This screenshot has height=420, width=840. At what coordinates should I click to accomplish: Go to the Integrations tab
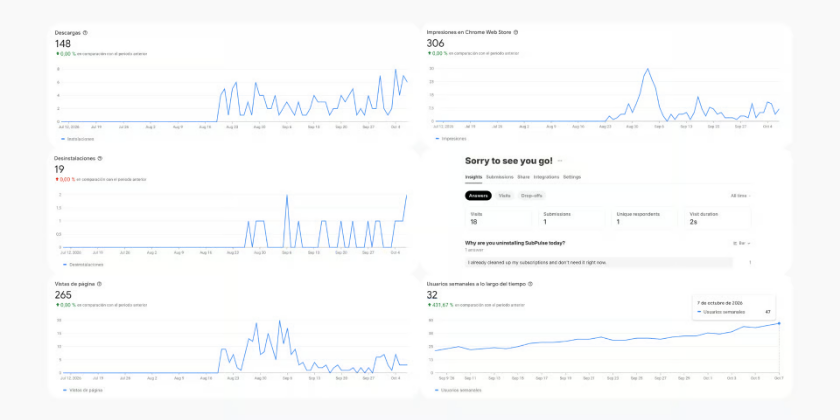coord(546,177)
